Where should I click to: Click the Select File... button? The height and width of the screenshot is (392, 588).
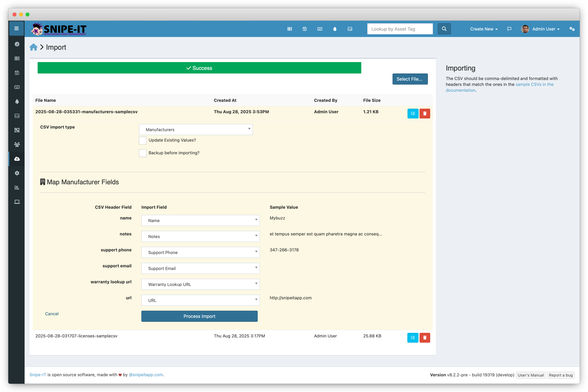pyautogui.click(x=410, y=79)
